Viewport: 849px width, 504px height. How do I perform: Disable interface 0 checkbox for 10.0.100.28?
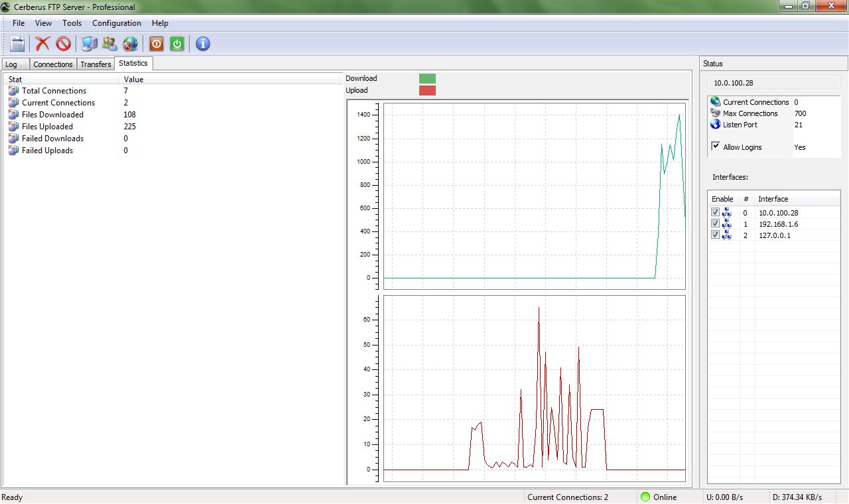[x=715, y=212]
